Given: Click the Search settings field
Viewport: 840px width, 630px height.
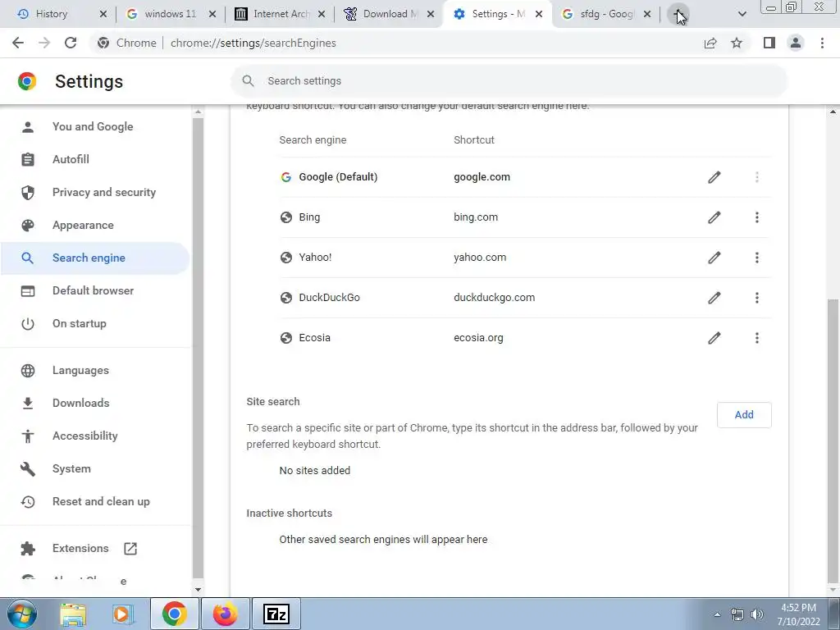Looking at the screenshot, I should pos(509,81).
